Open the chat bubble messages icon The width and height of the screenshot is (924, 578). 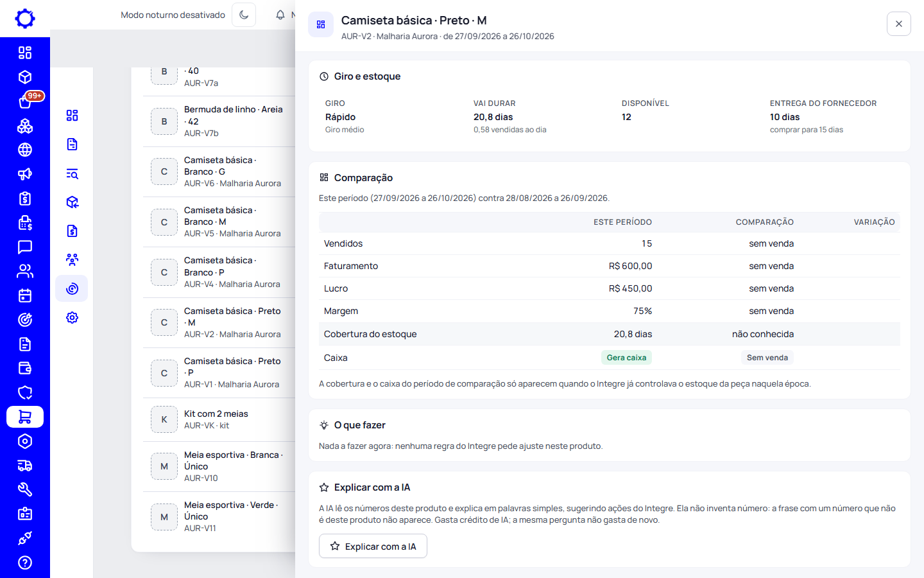pyautogui.click(x=25, y=247)
